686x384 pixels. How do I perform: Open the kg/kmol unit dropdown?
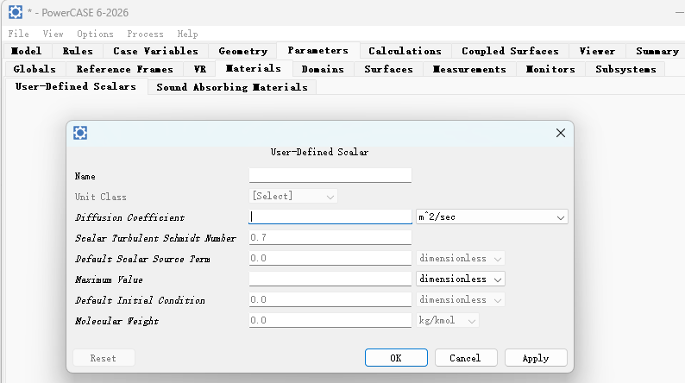coord(447,321)
